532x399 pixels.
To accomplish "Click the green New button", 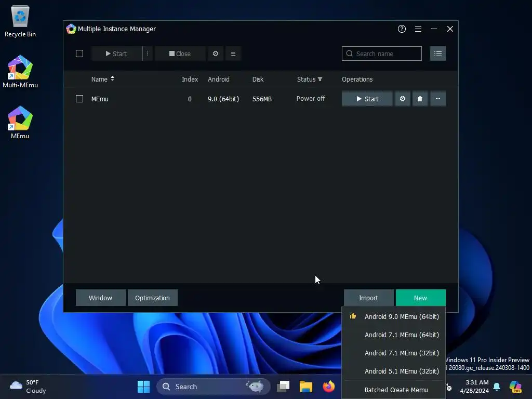I will [x=420, y=298].
